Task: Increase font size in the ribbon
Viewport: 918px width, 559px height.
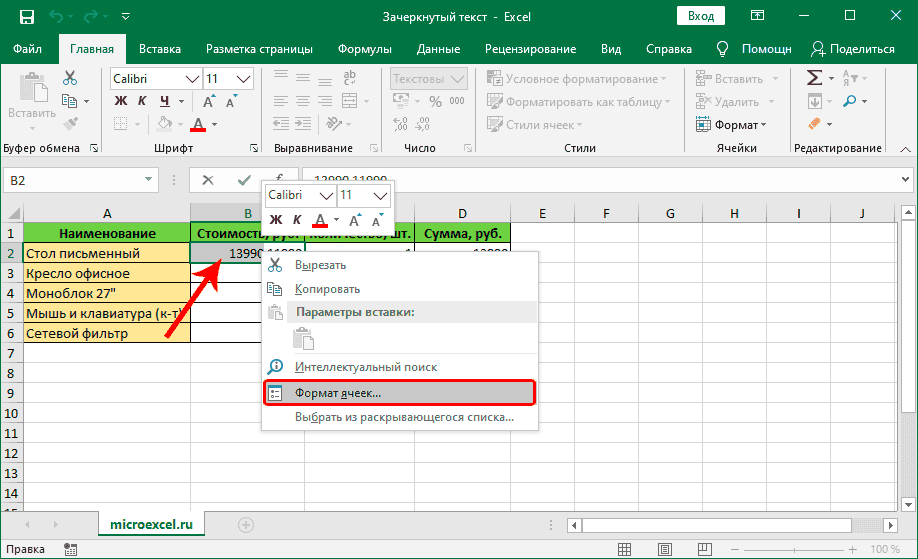Action: coord(209,101)
